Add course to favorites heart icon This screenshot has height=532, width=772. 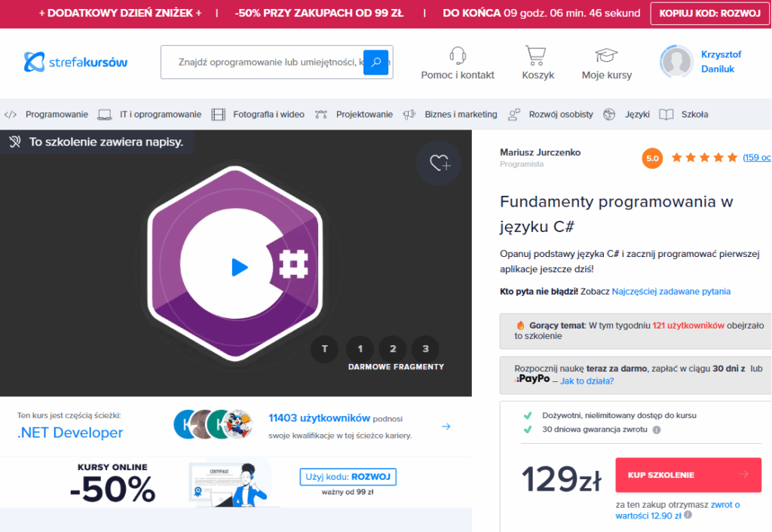click(439, 162)
